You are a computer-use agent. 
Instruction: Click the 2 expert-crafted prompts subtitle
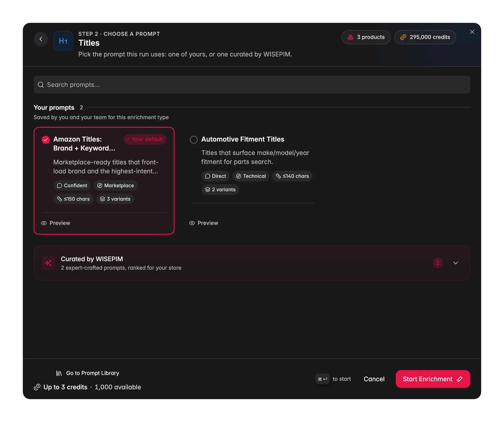coord(121,268)
